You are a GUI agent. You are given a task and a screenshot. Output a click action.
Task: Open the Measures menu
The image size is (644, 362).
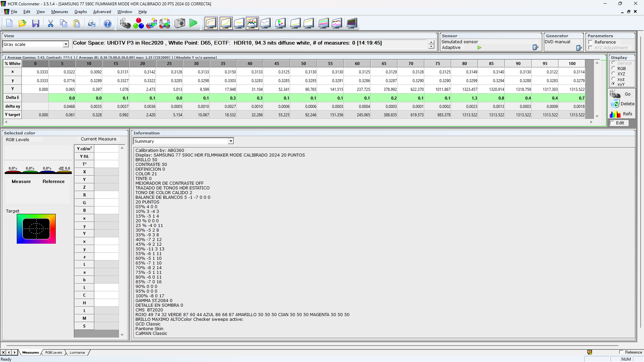click(59, 11)
